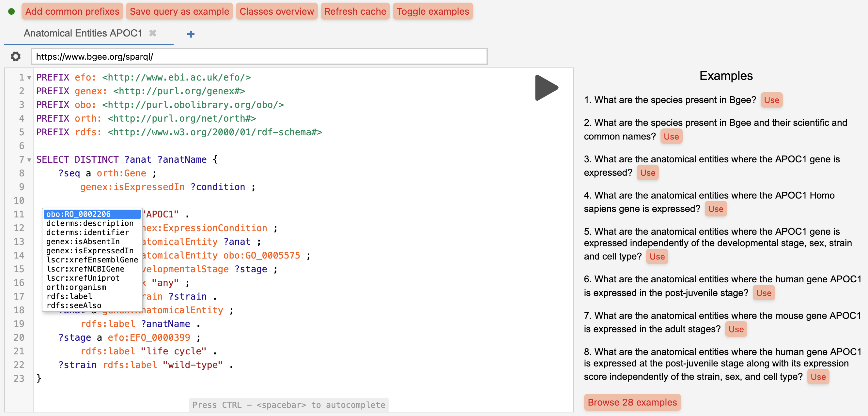Open Classes overview
This screenshot has height=416, width=868.
276,11
